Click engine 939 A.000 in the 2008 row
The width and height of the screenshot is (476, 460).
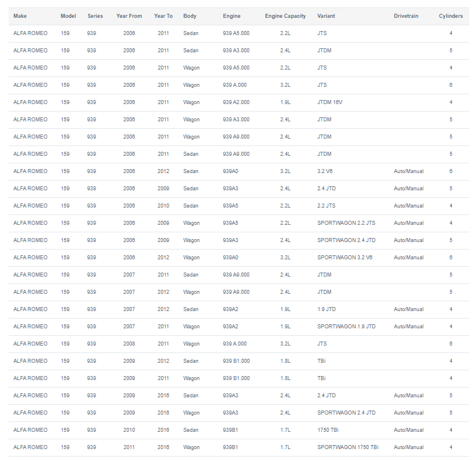click(235, 344)
